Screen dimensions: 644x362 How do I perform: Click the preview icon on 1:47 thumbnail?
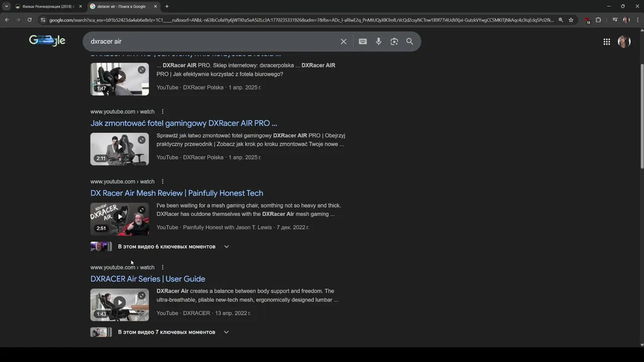142,70
